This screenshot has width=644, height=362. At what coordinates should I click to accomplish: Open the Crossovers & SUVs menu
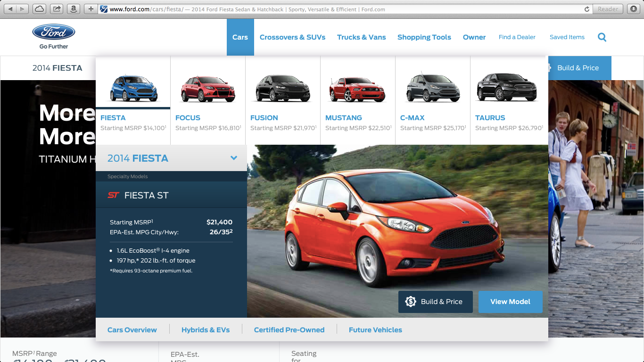coord(292,37)
